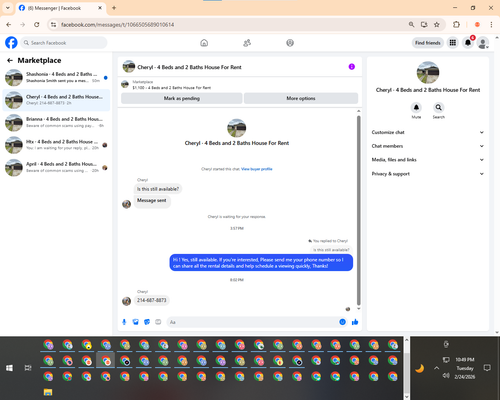Viewport: 500px width, 400px height.
Task: Open the GIF picker in the composer
Action: 158,322
